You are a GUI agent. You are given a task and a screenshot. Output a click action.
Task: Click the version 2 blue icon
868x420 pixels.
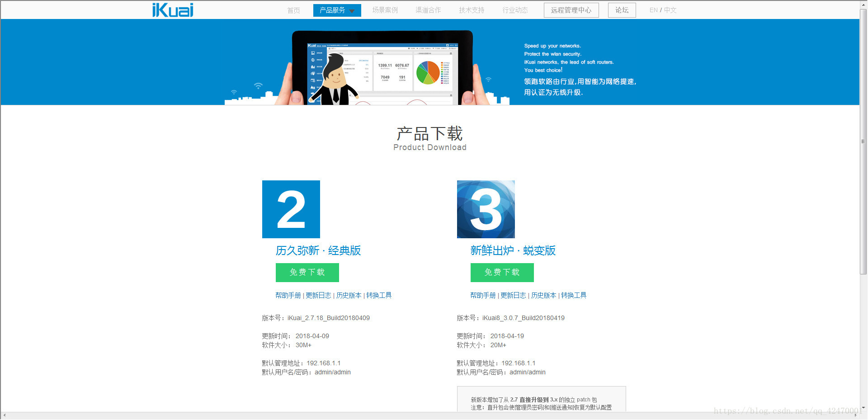[x=291, y=209]
